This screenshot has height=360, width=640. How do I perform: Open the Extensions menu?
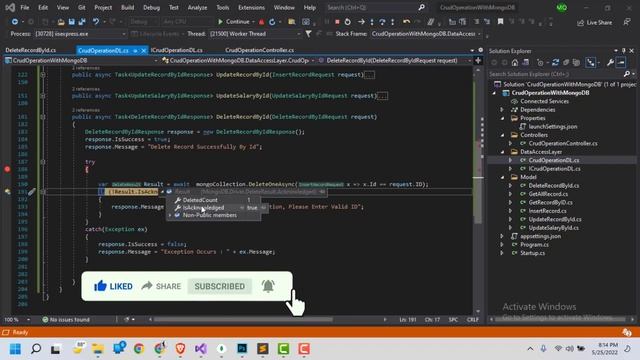coord(251,7)
